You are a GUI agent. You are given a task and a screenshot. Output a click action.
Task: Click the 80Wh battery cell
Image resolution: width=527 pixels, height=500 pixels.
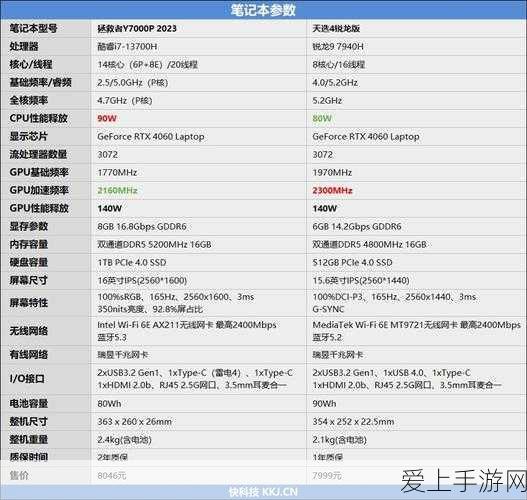tap(109, 404)
